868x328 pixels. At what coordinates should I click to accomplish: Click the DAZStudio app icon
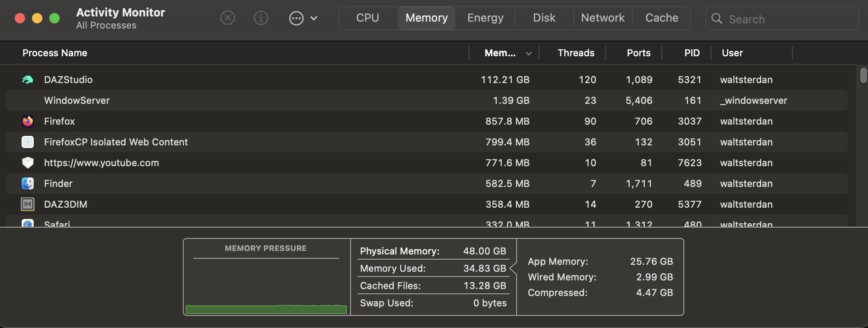[28, 80]
